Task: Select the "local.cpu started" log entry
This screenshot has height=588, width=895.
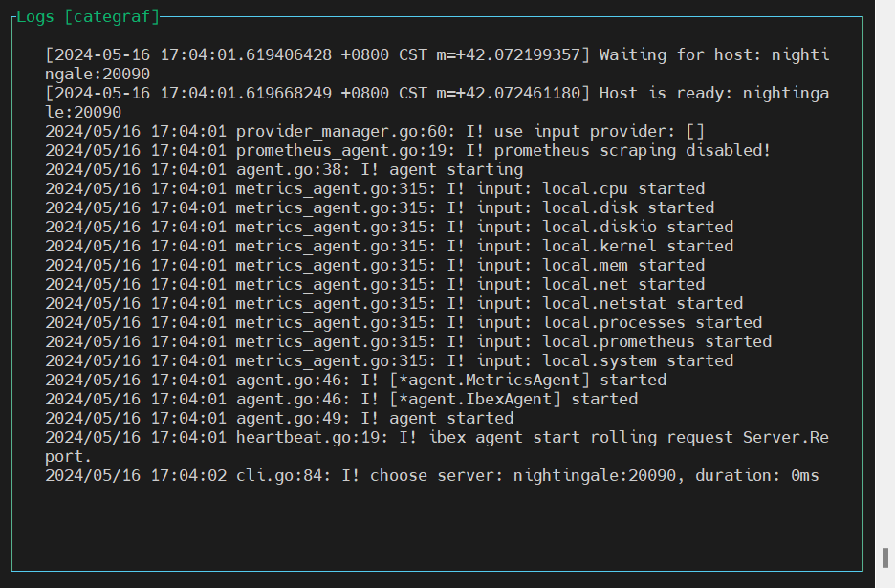Action: [375, 188]
